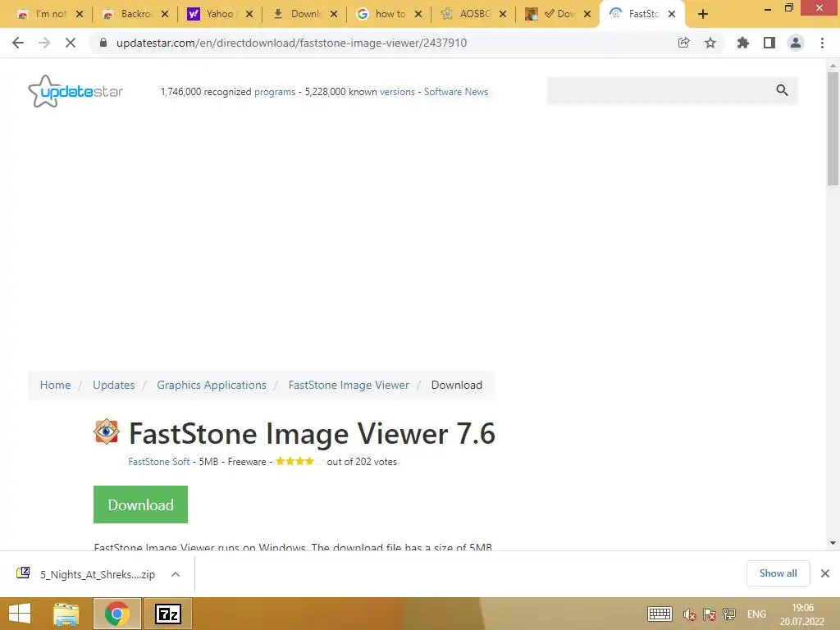Open FastStone Soft publisher link
Viewport: 840px width, 630px height.
click(x=158, y=461)
